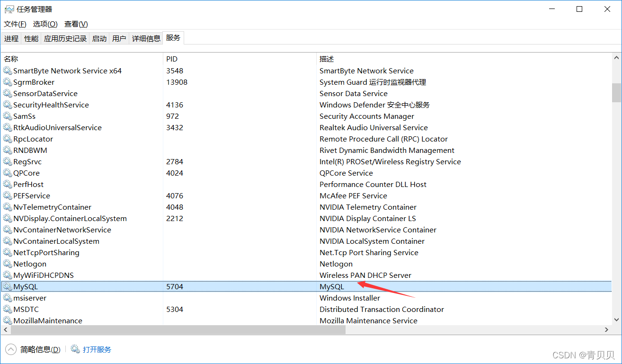Click PID value 13908
The height and width of the screenshot is (364, 622).
pyautogui.click(x=177, y=82)
